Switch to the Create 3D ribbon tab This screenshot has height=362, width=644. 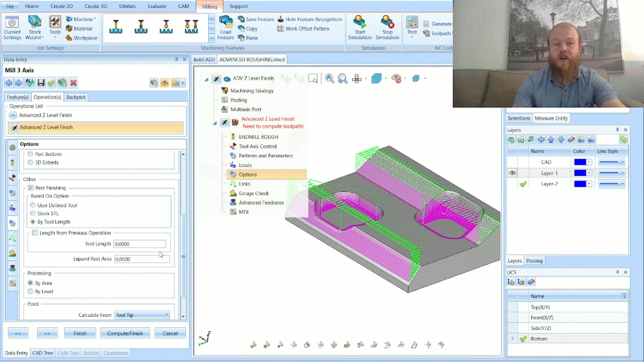[x=96, y=6]
